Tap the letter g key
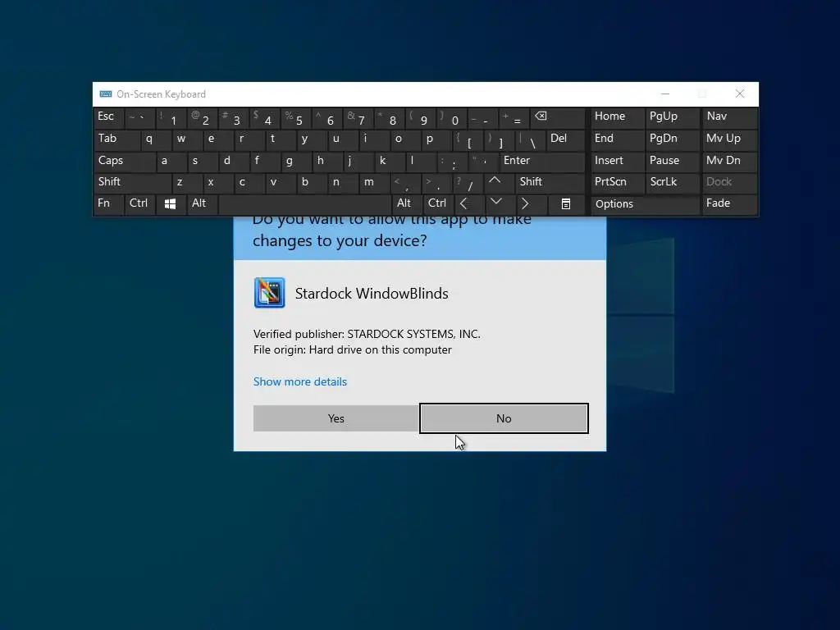Image resolution: width=840 pixels, height=630 pixels. pos(296,161)
